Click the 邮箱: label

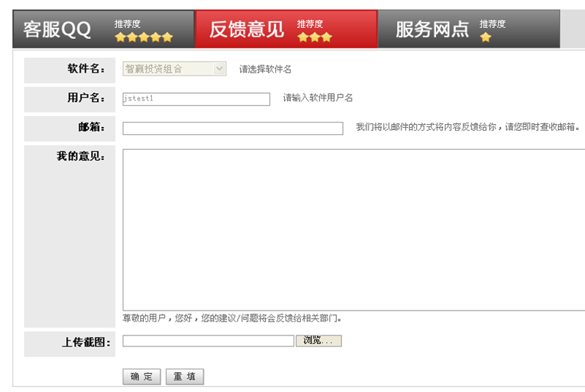92,127
